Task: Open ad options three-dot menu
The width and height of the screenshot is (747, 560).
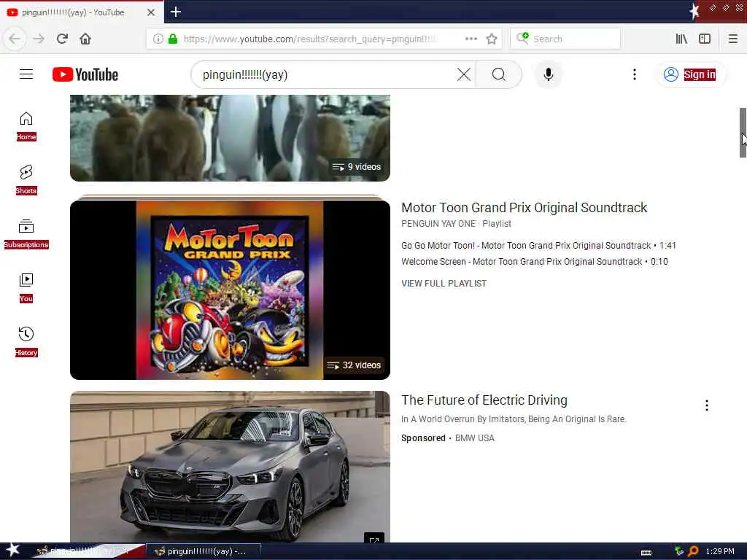Action: click(706, 405)
